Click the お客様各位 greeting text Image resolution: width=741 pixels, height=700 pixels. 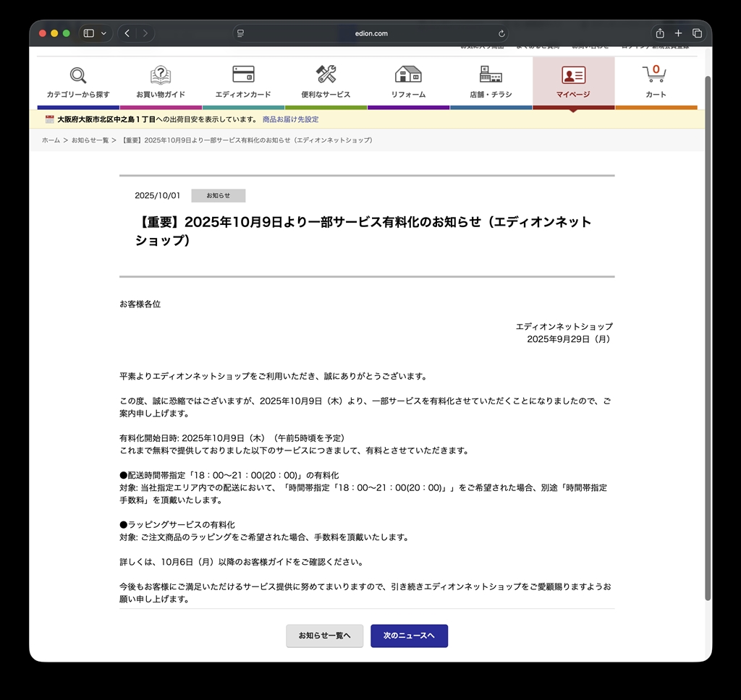[x=140, y=304]
